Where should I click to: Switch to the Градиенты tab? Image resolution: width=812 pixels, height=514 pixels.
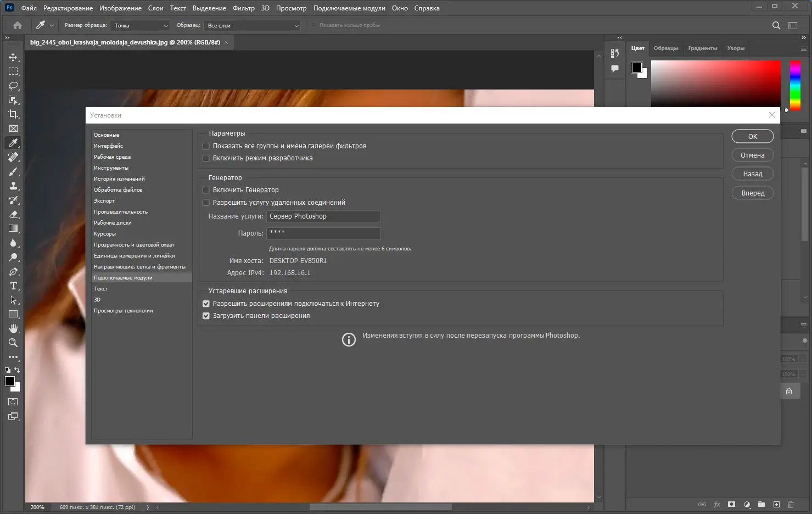(x=703, y=48)
